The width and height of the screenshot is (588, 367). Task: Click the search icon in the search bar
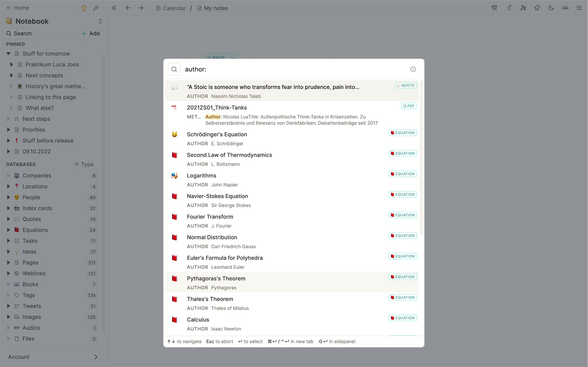pos(174,69)
